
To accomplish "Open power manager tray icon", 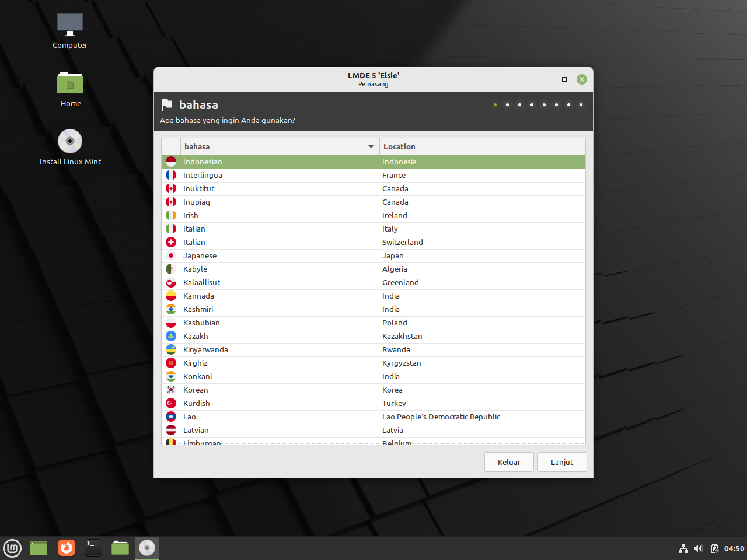I will 714,548.
